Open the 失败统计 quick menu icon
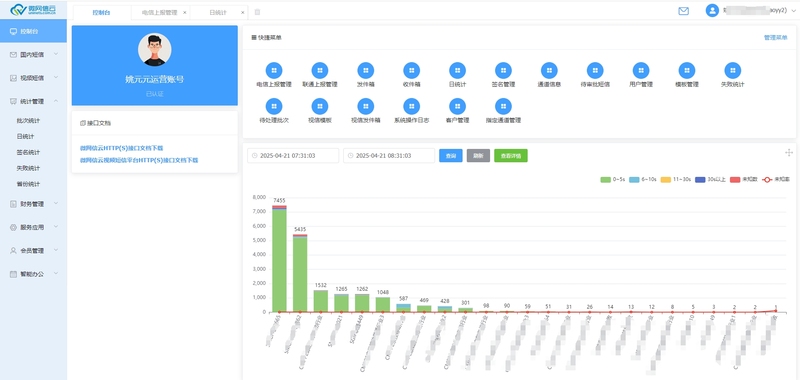Image resolution: width=800 pixels, height=380 pixels. pyautogui.click(x=733, y=70)
